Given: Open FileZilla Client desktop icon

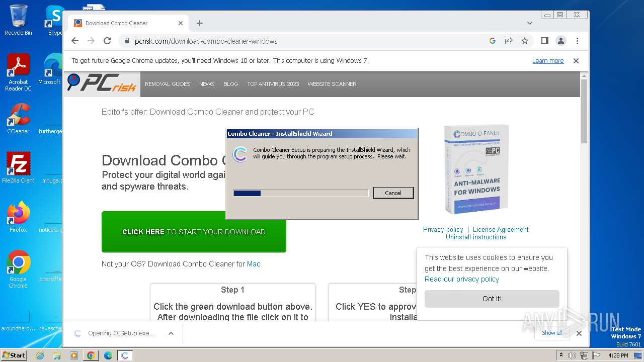Looking at the screenshot, I should pos(18,168).
